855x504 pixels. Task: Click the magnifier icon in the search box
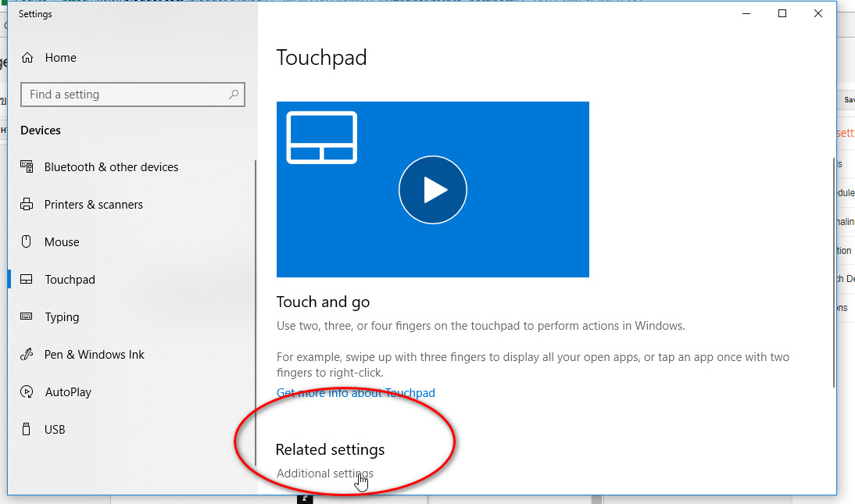click(233, 94)
